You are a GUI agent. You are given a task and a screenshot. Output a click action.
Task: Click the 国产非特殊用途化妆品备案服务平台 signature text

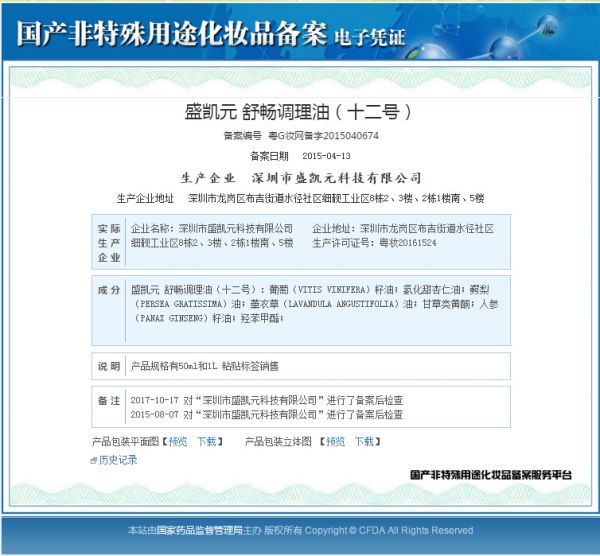(491, 475)
